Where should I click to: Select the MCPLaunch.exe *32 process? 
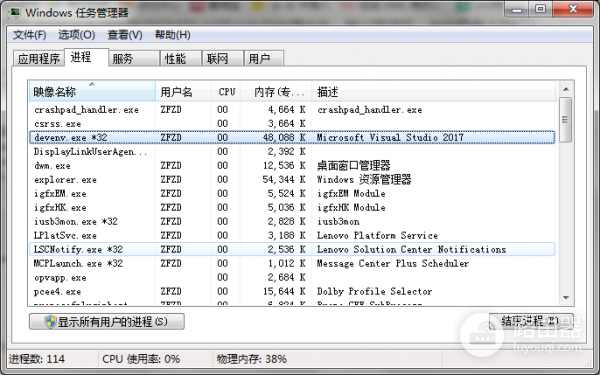point(292,263)
